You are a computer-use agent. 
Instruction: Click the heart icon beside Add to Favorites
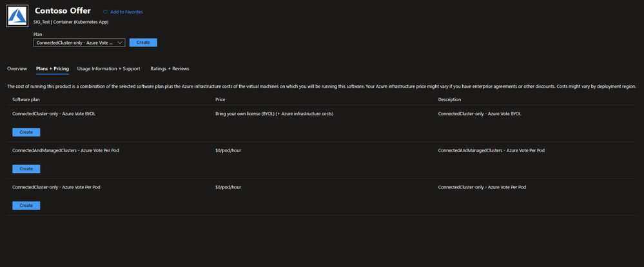(105, 12)
